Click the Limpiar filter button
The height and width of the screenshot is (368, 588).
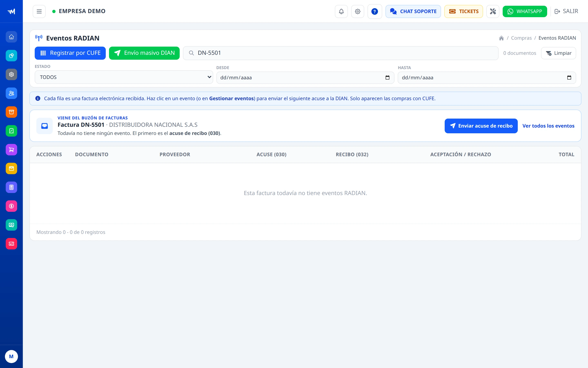click(558, 53)
